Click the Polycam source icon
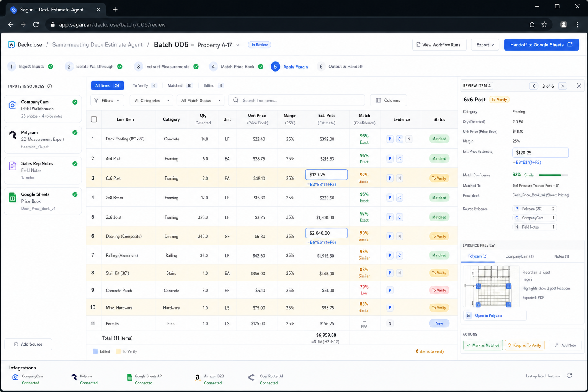Image resolution: width=588 pixels, height=392 pixels. 13,135
